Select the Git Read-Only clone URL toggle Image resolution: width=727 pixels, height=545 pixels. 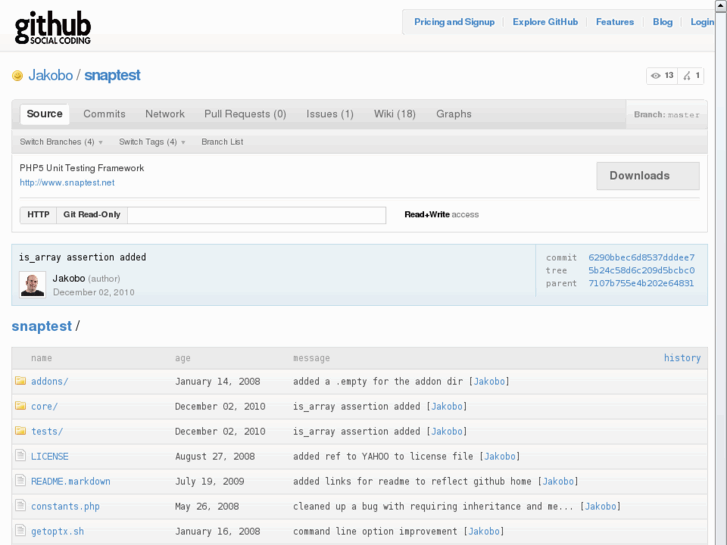(92, 215)
